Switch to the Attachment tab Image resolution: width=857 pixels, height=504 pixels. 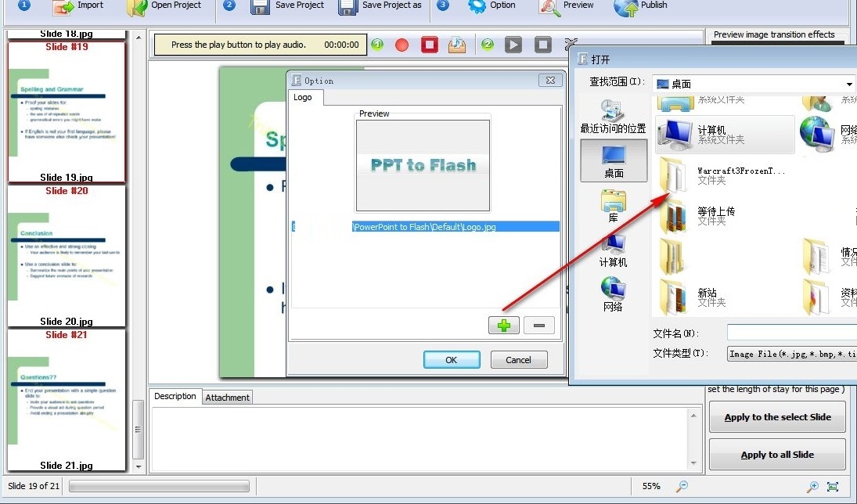(x=228, y=398)
